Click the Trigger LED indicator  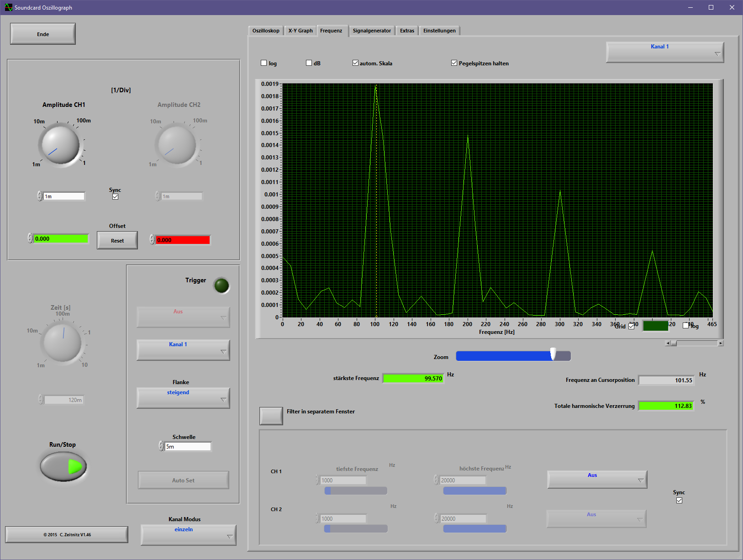pos(221,285)
